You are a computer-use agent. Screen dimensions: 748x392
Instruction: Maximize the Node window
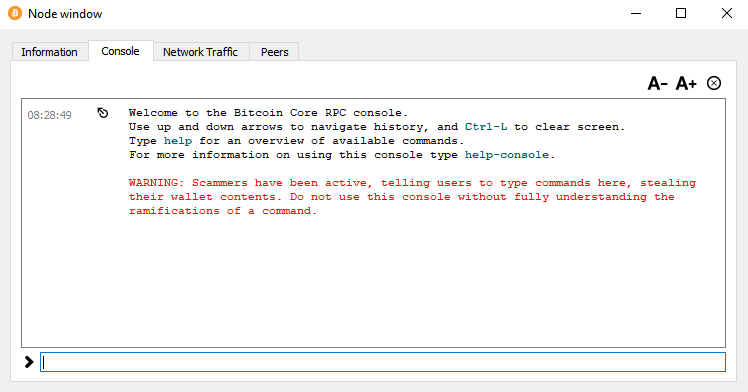pyautogui.click(x=681, y=13)
